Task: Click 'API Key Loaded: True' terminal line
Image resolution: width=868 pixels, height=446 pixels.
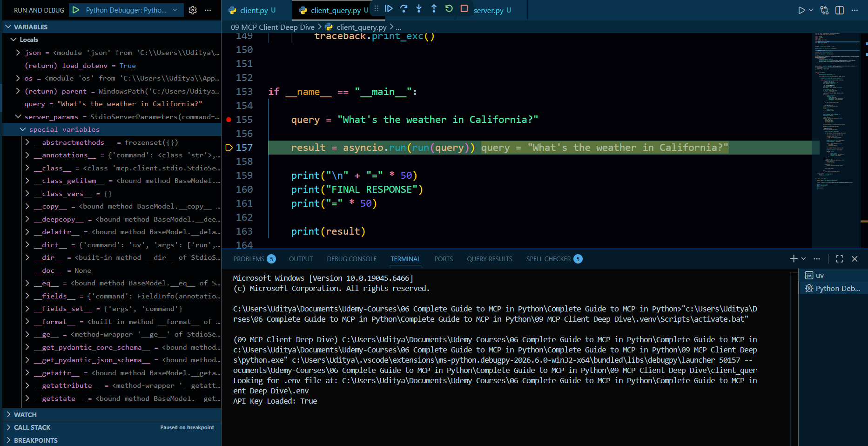Action: click(x=275, y=401)
